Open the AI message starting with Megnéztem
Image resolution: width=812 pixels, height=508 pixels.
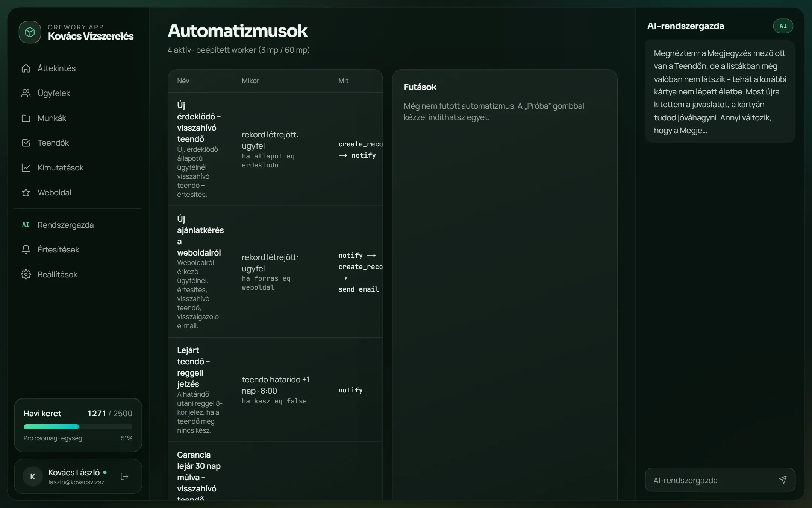720,92
